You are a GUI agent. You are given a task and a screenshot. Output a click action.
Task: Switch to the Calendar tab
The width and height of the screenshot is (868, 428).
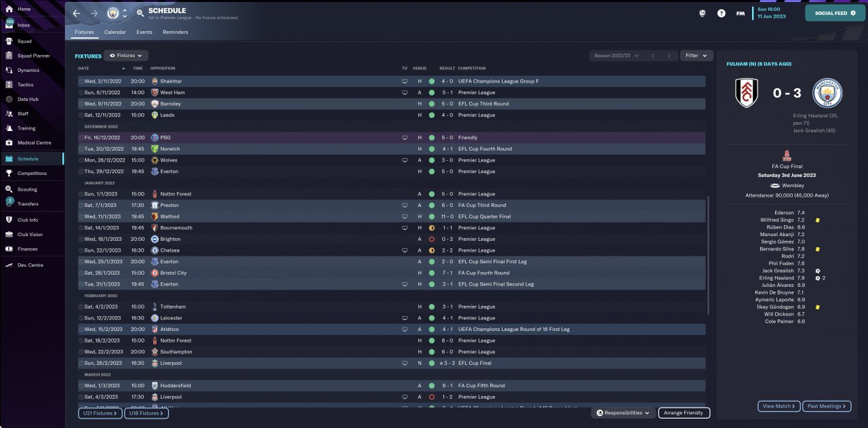pyautogui.click(x=115, y=32)
